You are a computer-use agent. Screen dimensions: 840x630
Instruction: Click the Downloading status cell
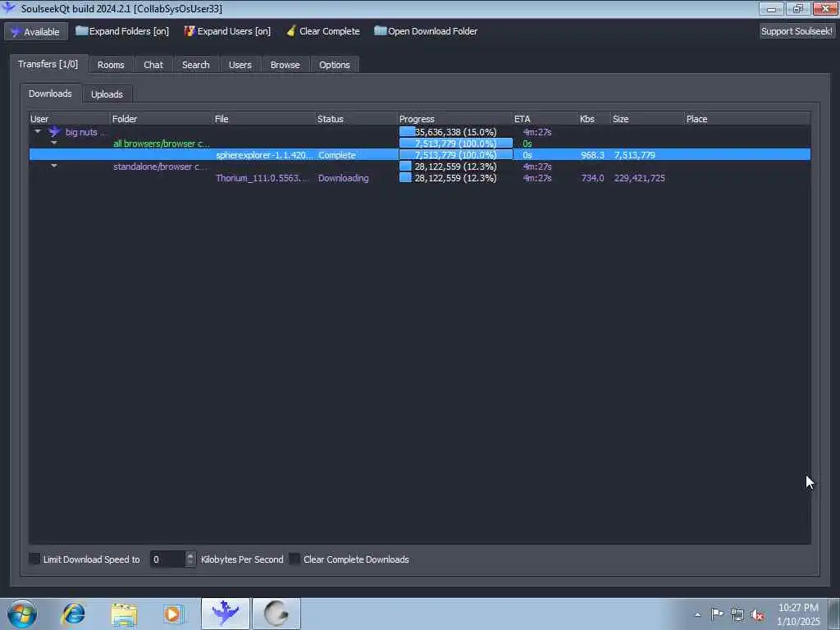tap(344, 178)
